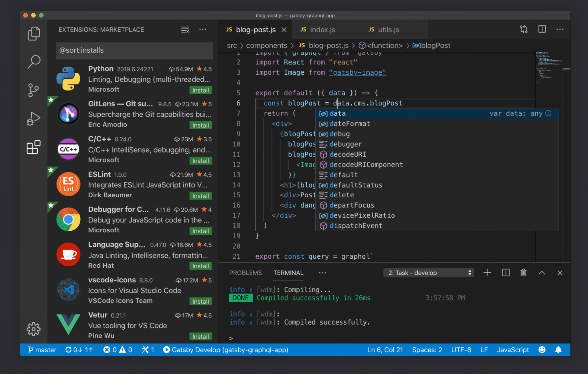Start Gatsby Develop task from status bar
The image size is (588, 374).
pyautogui.click(x=226, y=350)
